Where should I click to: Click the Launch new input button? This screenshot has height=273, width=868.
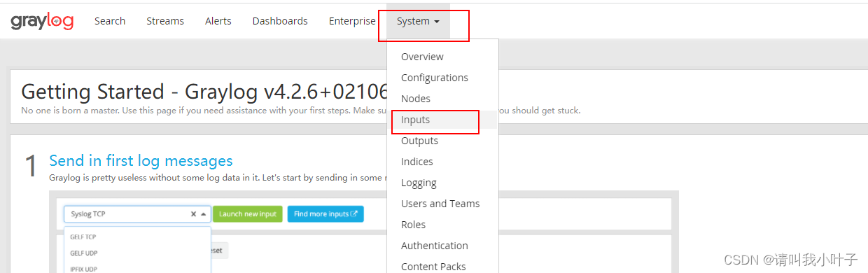(x=248, y=214)
